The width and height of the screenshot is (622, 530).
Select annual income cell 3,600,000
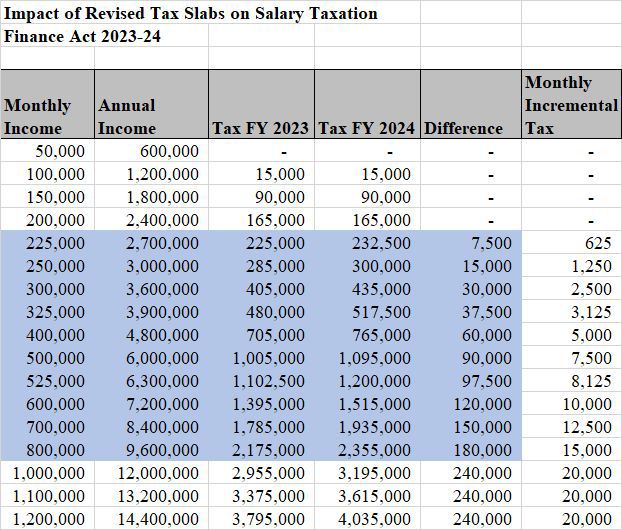(x=152, y=288)
